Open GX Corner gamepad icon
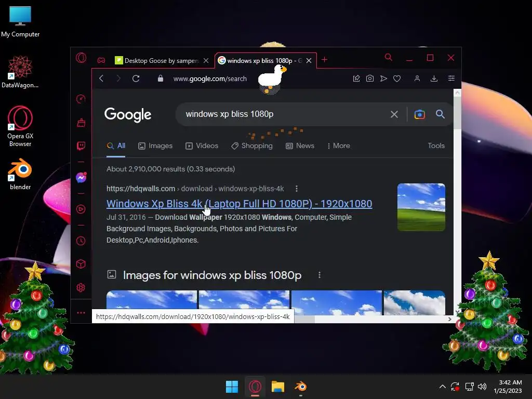The image size is (532, 399). (101, 60)
